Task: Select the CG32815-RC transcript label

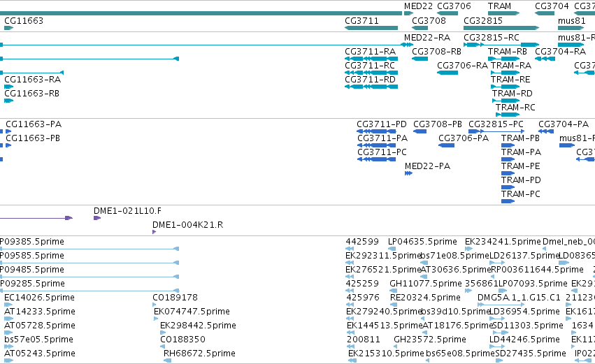Action: click(x=492, y=38)
